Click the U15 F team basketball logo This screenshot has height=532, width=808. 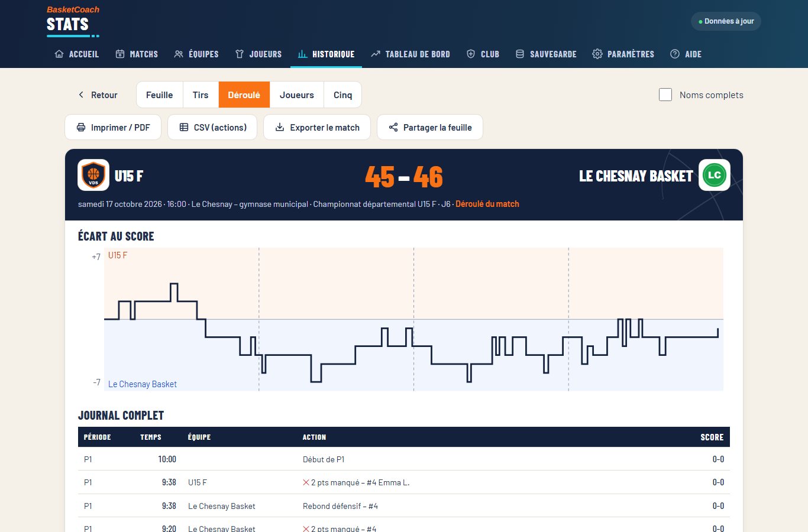pyautogui.click(x=93, y=175)
